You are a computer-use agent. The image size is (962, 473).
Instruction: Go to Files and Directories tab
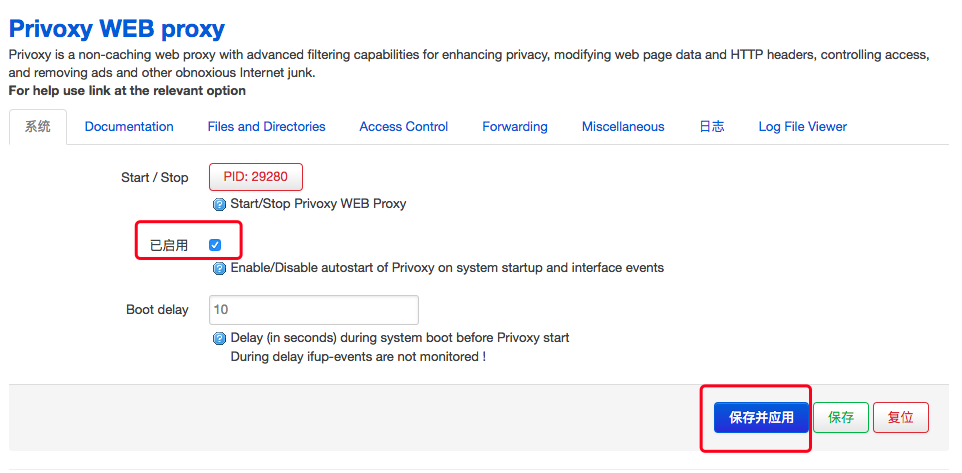(266, 127)
